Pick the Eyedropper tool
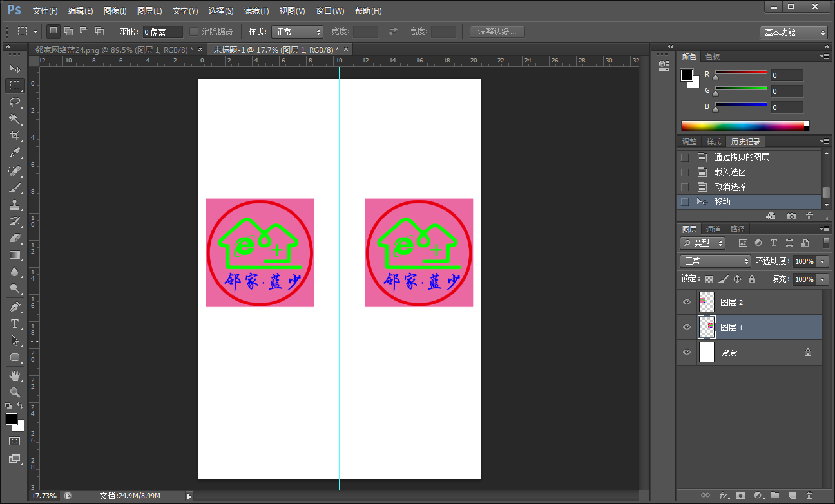This screenshot has width=835, height=504. coord(15,153)
